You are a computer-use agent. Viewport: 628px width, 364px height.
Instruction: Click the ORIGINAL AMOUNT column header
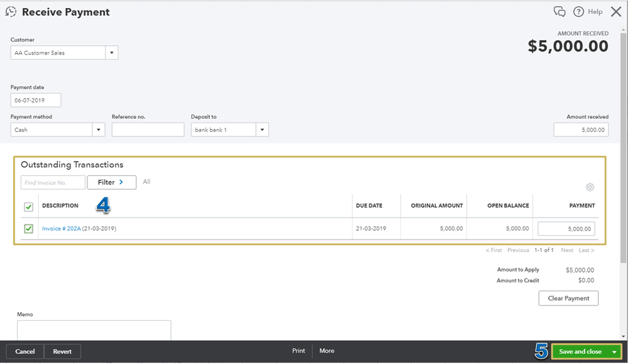(x=436, y=206)
